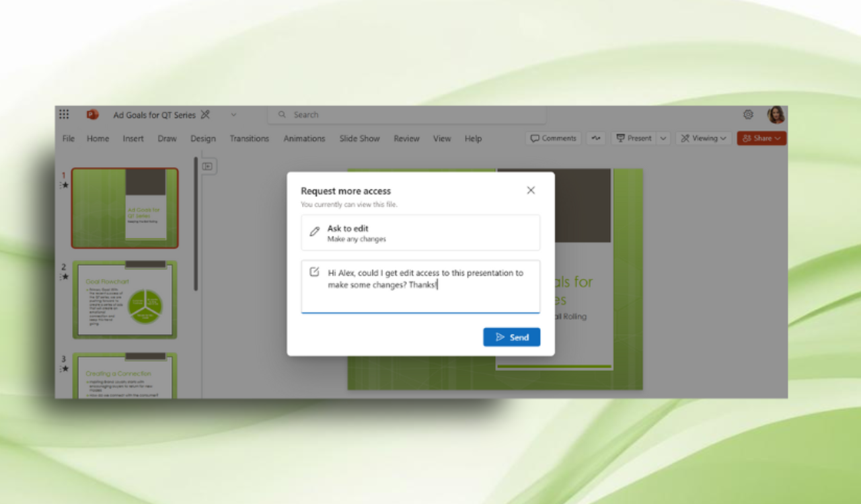Switch to the Insert tab
Image resolution: width=861 pixels, height=504 pixels.
(x=133, y=138)
